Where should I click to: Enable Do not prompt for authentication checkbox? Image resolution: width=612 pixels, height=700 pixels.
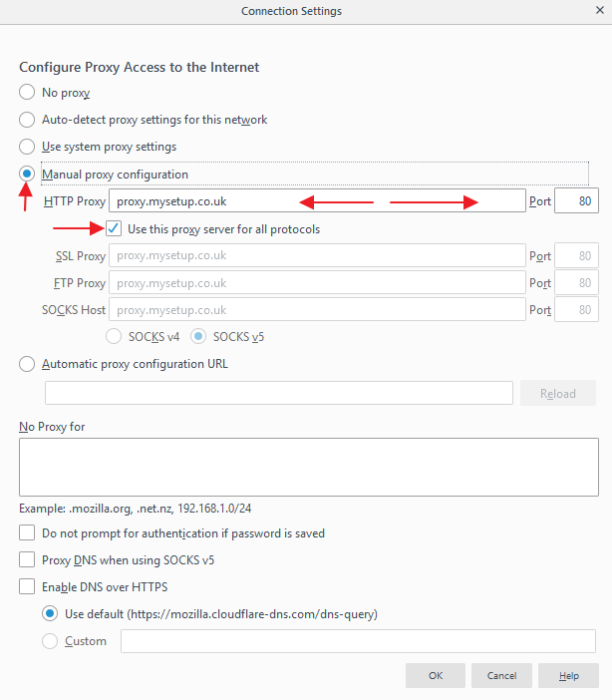point(27,532)
